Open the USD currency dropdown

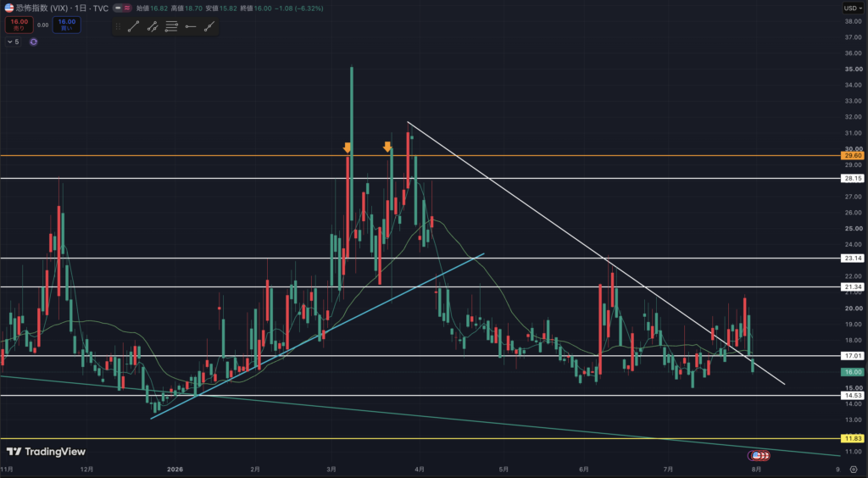coord(851,8)
